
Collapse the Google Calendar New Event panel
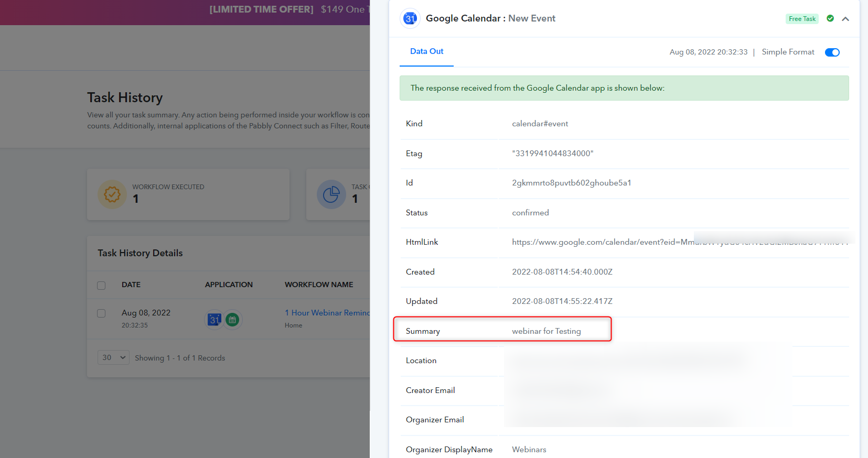pyautogui.click(x=845, y=19)
